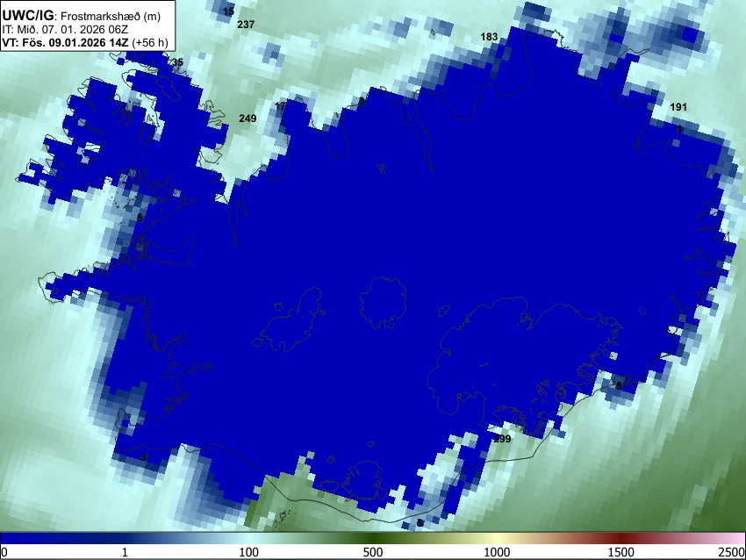Click the map value 15
This screenshot has width=746, height=560.
click(x=228, y=11)
